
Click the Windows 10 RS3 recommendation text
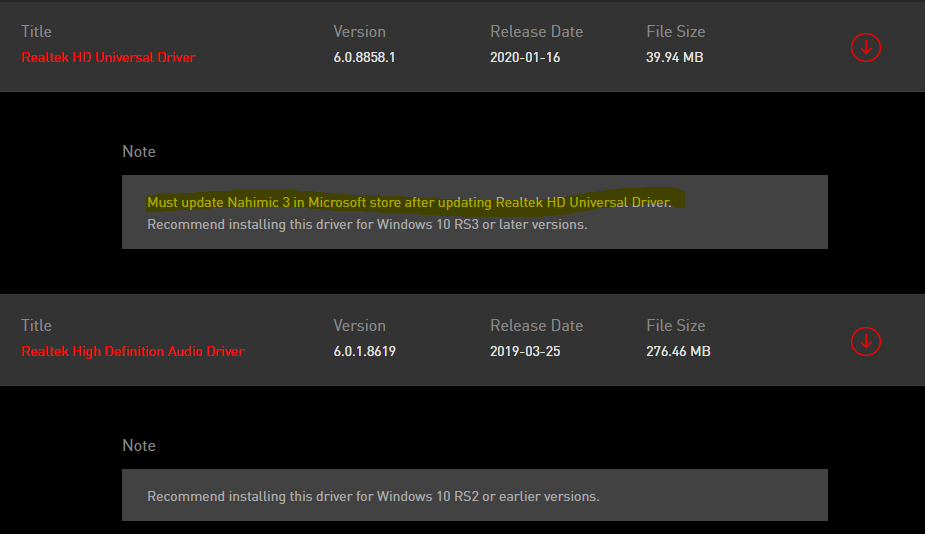367,224
